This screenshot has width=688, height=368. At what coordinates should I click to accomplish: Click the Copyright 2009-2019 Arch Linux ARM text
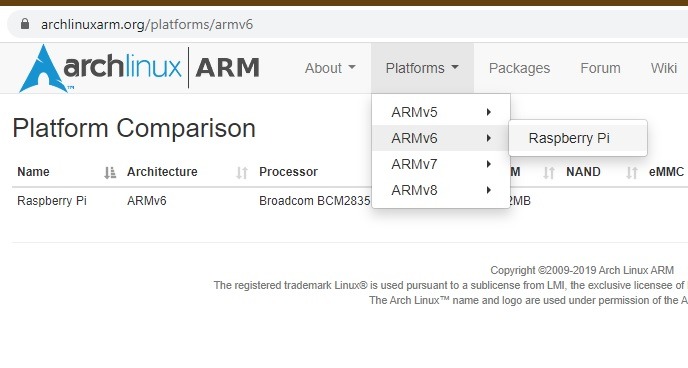point(582,270)
